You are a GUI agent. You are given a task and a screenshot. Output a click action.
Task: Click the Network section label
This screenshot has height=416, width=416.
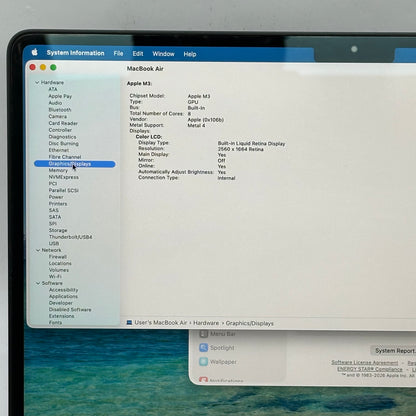click(x=51, y=250)
